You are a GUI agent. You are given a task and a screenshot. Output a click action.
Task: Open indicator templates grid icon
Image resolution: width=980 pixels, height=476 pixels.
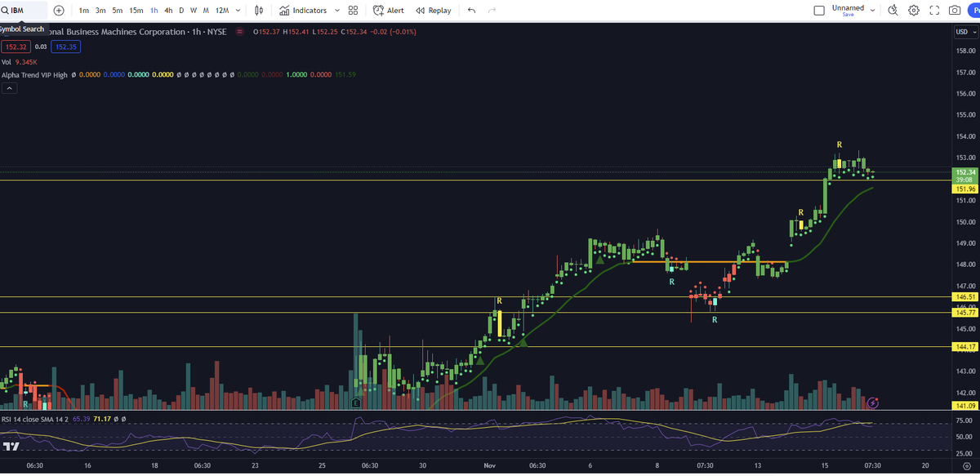coord(353,11)
